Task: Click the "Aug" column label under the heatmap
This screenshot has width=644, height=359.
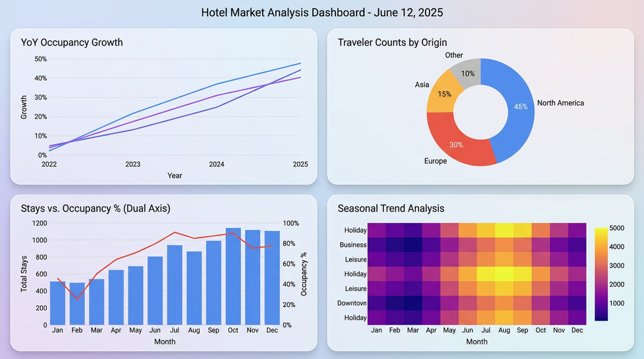Action: [504, 331]
